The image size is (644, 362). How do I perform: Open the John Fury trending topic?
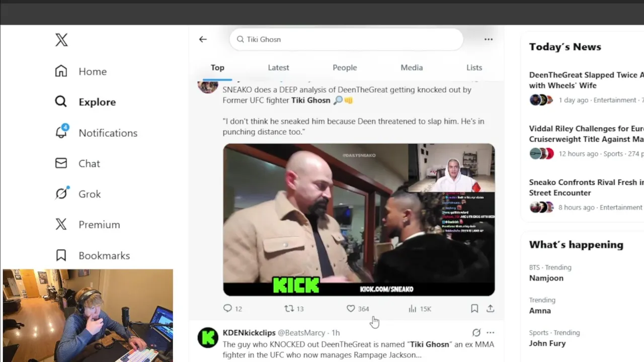547,343
